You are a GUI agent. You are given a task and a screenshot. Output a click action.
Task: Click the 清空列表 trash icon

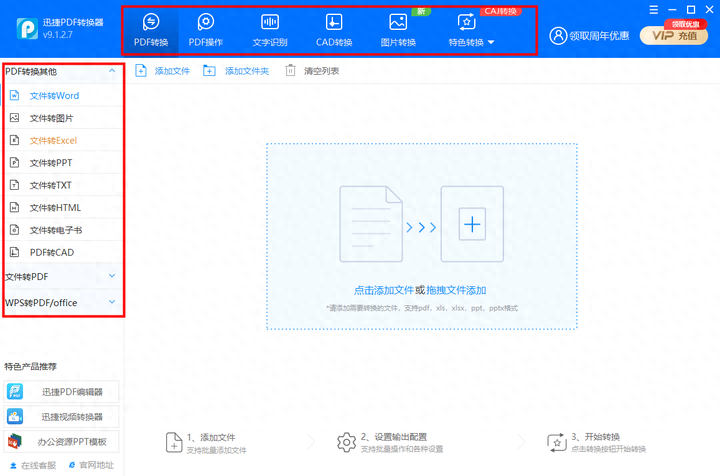point(290,71)
